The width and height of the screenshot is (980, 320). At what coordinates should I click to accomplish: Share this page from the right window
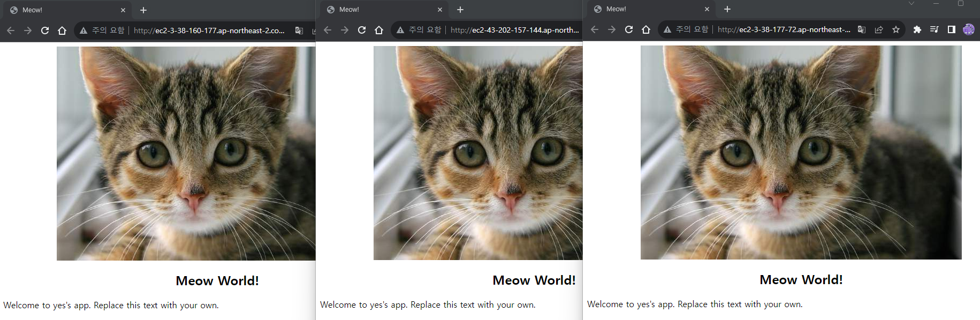click(x=879, y=29)
